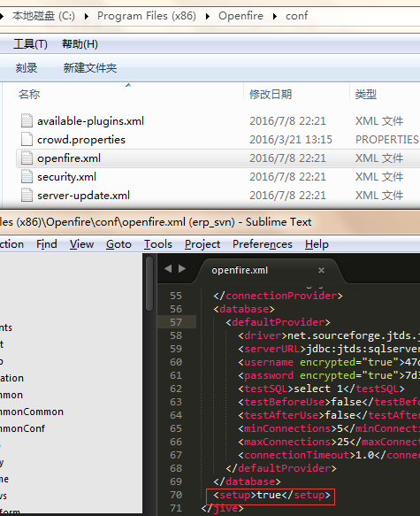Click the closing </database> tag
This screenshot has height=516, width=420.
247,481
